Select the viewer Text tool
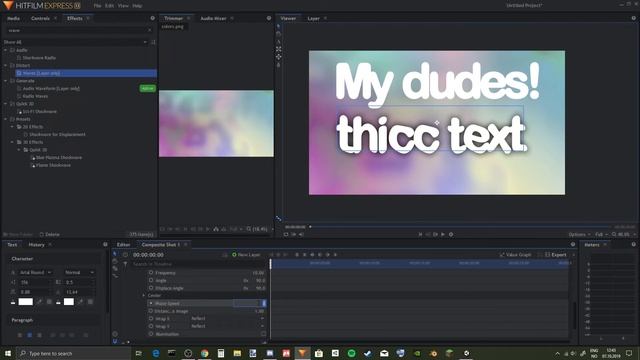The width and height of the screenshot is (640, 360). coord(278,42)
